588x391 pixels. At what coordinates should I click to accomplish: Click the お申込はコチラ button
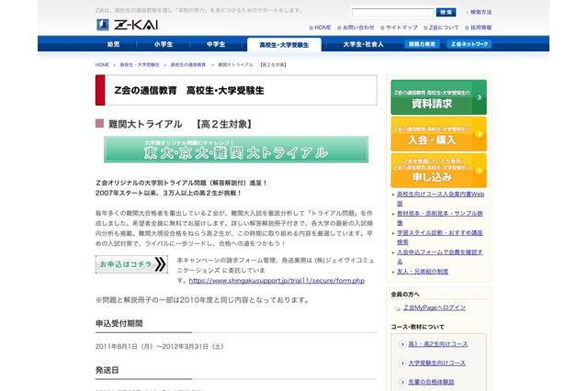(131, 264)
